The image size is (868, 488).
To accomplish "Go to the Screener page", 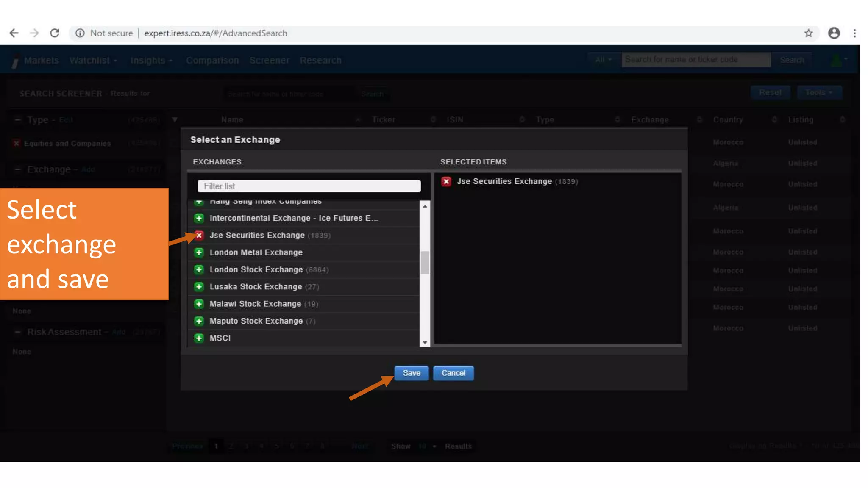I will point(269,61).
